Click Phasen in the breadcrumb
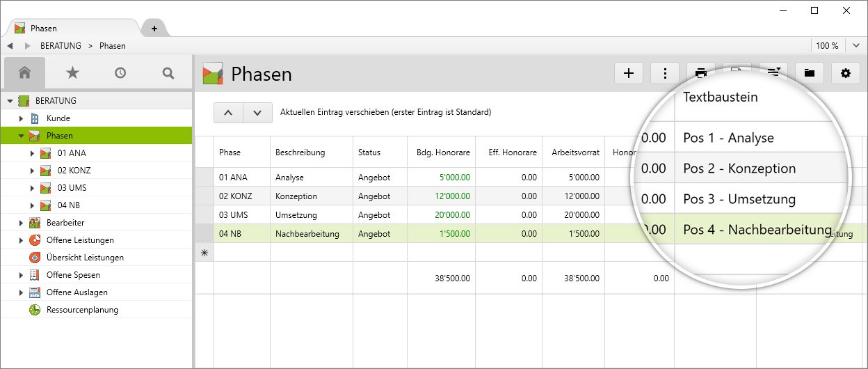Viewport: 868px width, 369px height. [113, 46]
